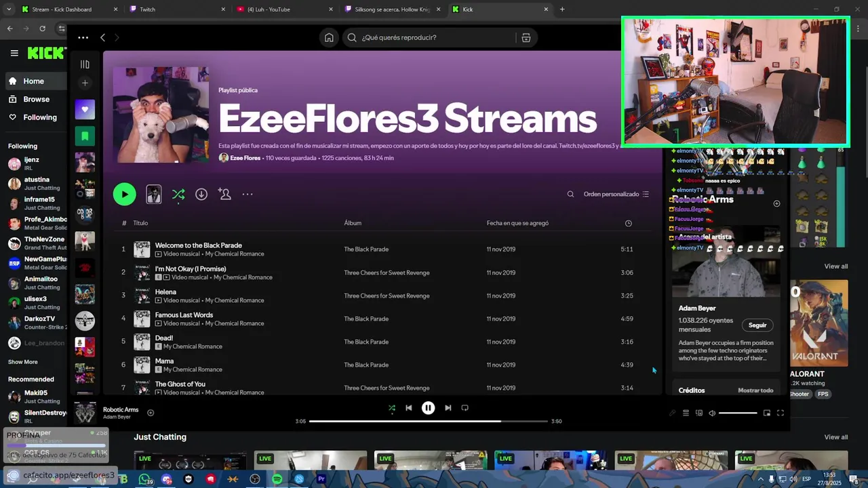
Task: Go back with Spotify back arrow
Action: tap(102, 38)
